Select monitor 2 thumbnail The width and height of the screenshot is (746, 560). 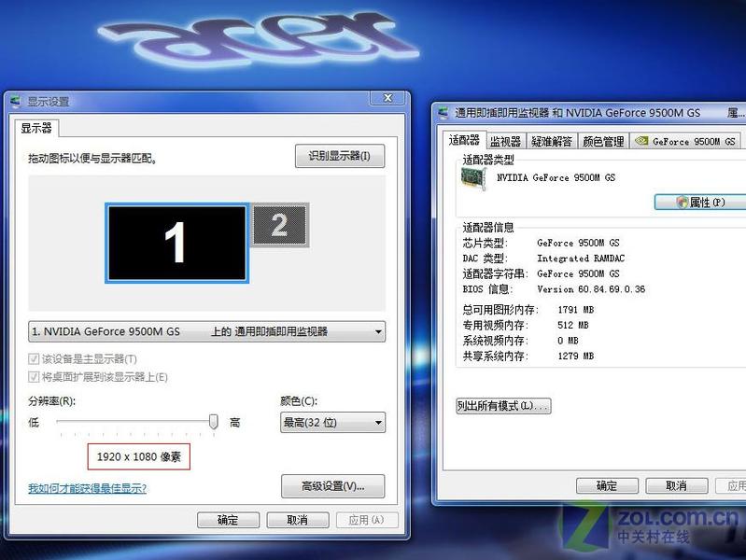pos(280,225)
